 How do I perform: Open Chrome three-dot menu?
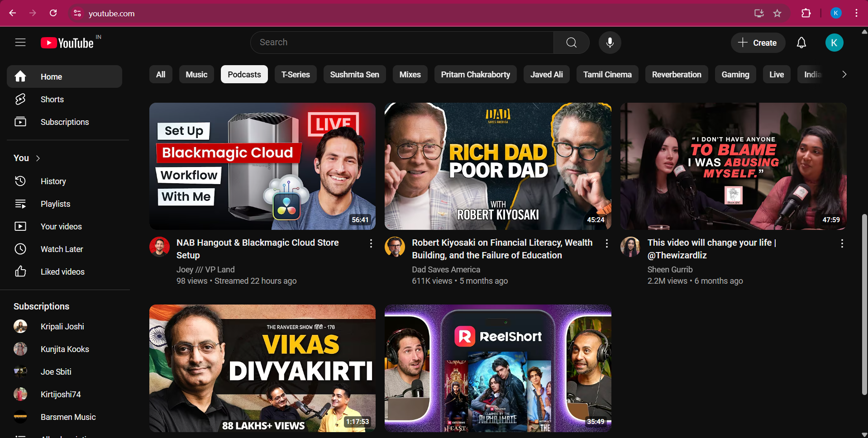[x=856, y=13]
